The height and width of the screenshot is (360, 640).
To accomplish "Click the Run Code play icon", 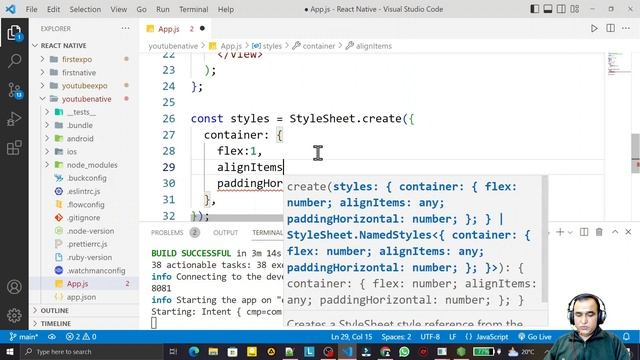I will pos(594,28).
